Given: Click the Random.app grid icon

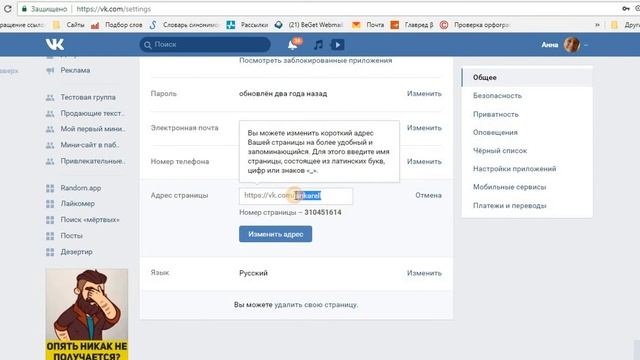Looking at the screenshot, I should tap(50, 188).
